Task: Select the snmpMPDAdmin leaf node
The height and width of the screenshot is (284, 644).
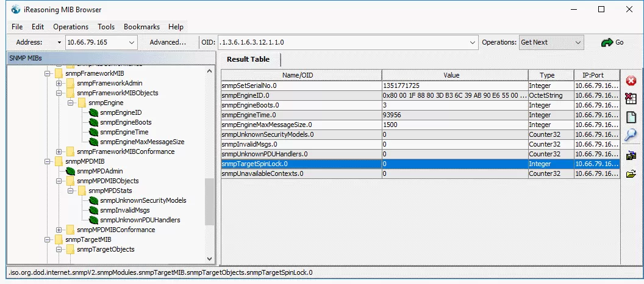Action: pyautogui.click(x=101, y=171)
